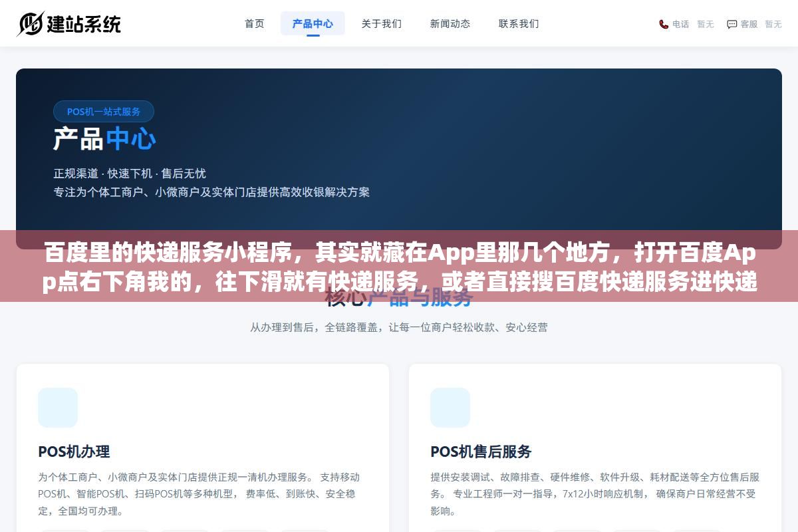Click the POS机办理 card icon
The width and height of the screenshot is (798, 532).
pyautogui.click(x=58, y=408)
